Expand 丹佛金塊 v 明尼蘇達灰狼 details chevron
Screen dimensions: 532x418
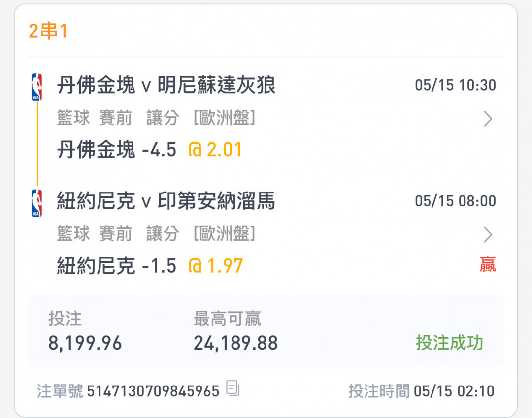click(x=488, y=119)
